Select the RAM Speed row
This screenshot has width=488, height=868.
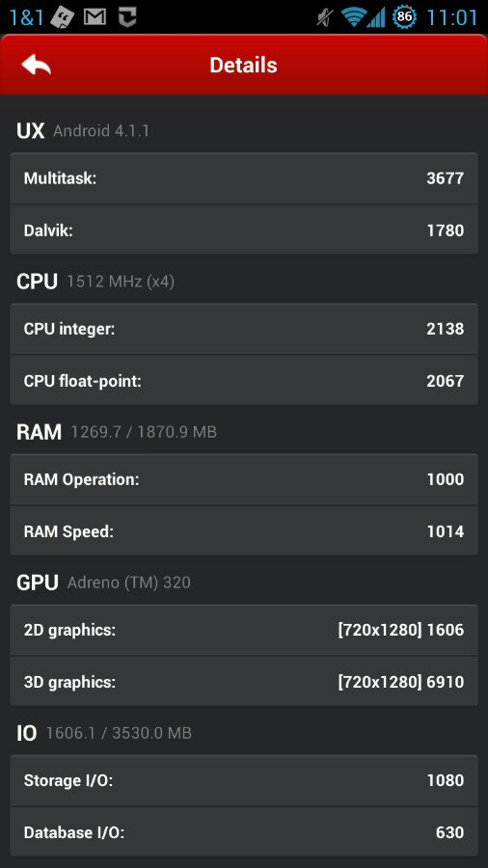(244, 530)
